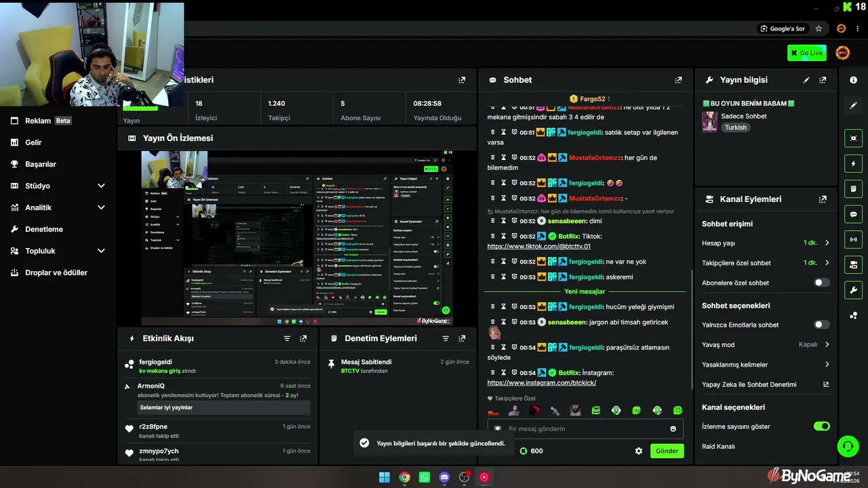
Task: Expand the Topluluk menu chevron
Action: [x=101, y=251]
